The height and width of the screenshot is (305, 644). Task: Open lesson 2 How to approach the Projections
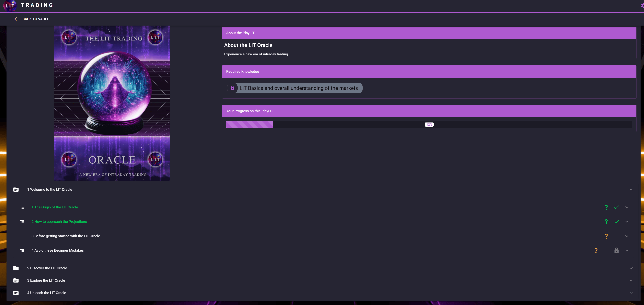[x=59, y=222]
